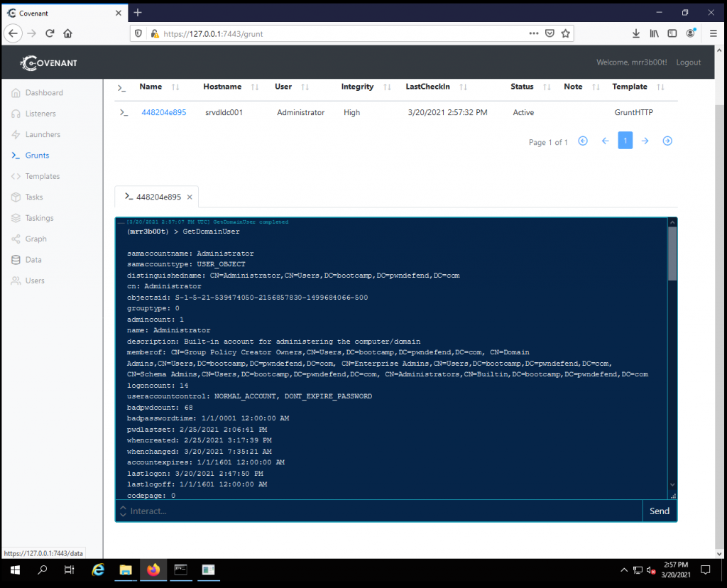Open the Launchers page from the sidebar

44,134
